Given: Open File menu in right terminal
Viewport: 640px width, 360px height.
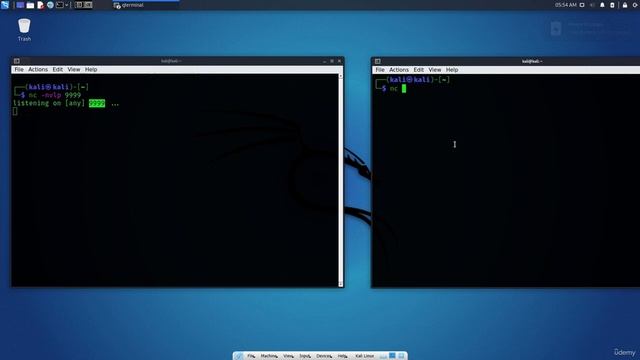Looking at the screenshot, I should coord(380,70).
